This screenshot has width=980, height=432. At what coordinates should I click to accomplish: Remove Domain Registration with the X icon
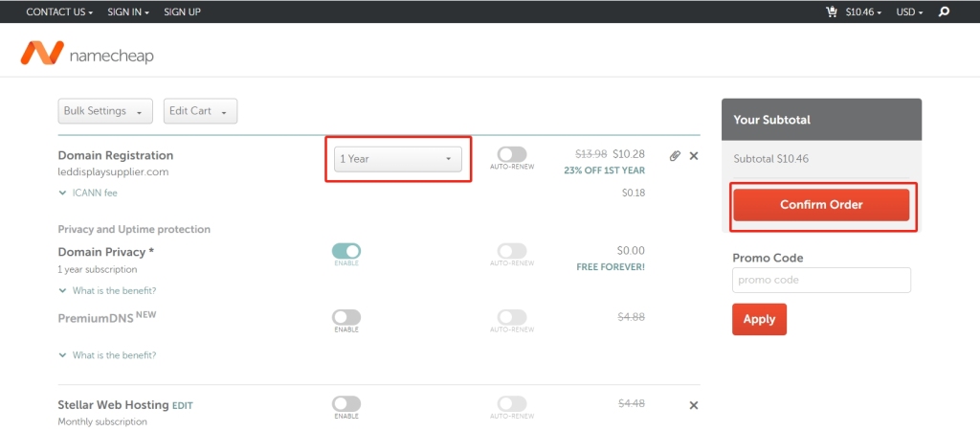pyautogui.click(x=693, y=156)
